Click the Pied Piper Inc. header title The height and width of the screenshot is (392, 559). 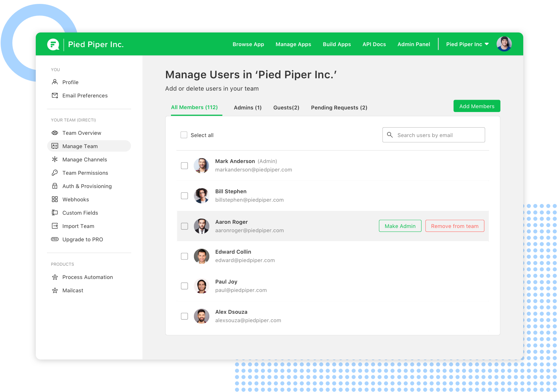click(96, 44)
